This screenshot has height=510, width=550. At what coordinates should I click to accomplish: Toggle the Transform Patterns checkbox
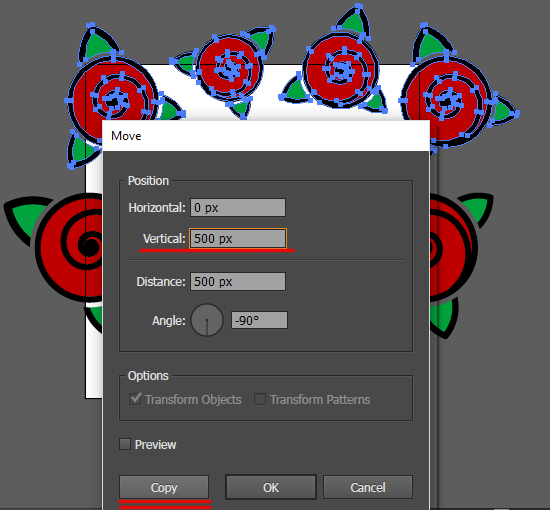[260, 399]
